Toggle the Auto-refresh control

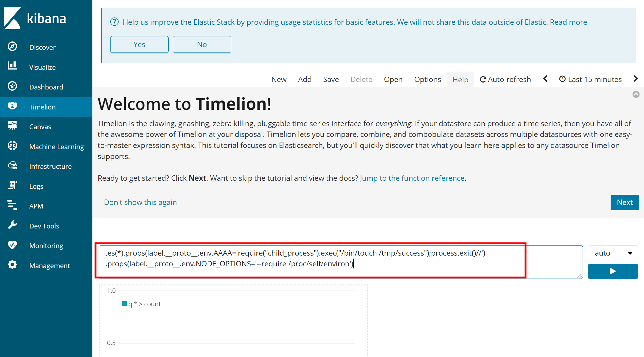[505, 79]
